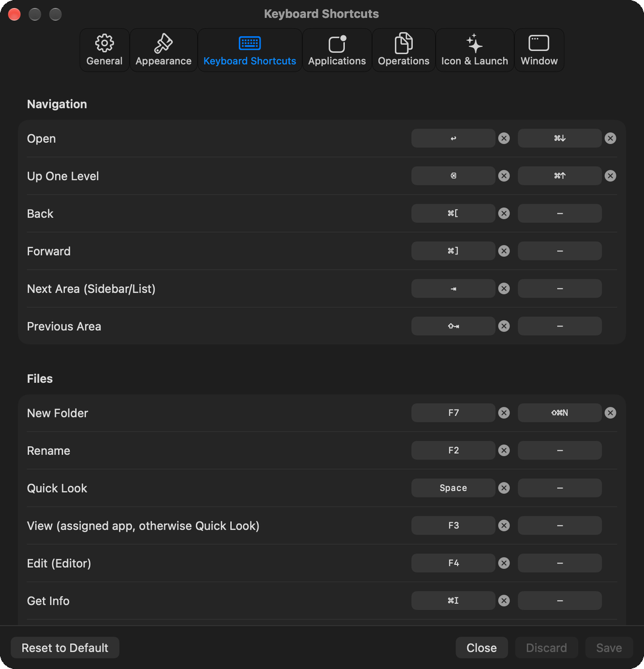Edit the Space shortcut field for Quick Look
Screen dimensions: 644x669
coord(453,488)
